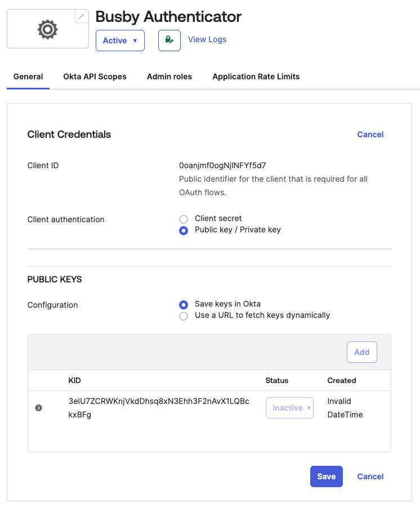Click the Busby Authenticator title
This screenshot has height=508, width=420.
point(168,17)
